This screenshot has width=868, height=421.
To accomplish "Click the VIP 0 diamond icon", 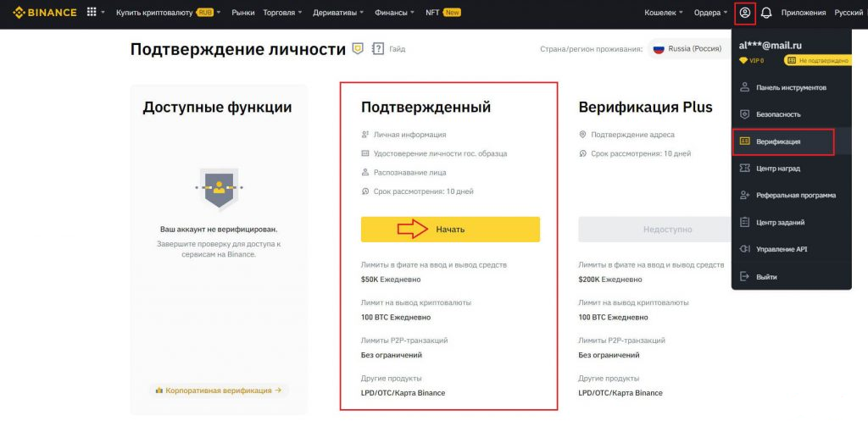I will click(743, 60).
